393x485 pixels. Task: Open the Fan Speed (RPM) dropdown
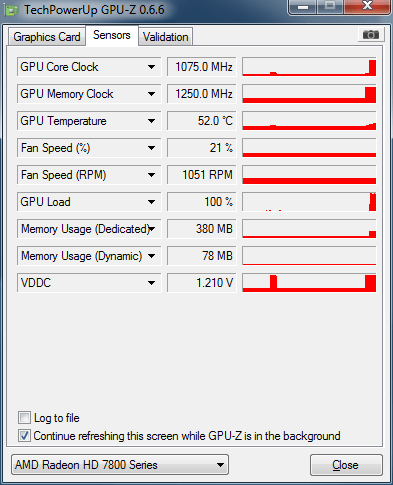pyautogui.click(x=151, y=175)
